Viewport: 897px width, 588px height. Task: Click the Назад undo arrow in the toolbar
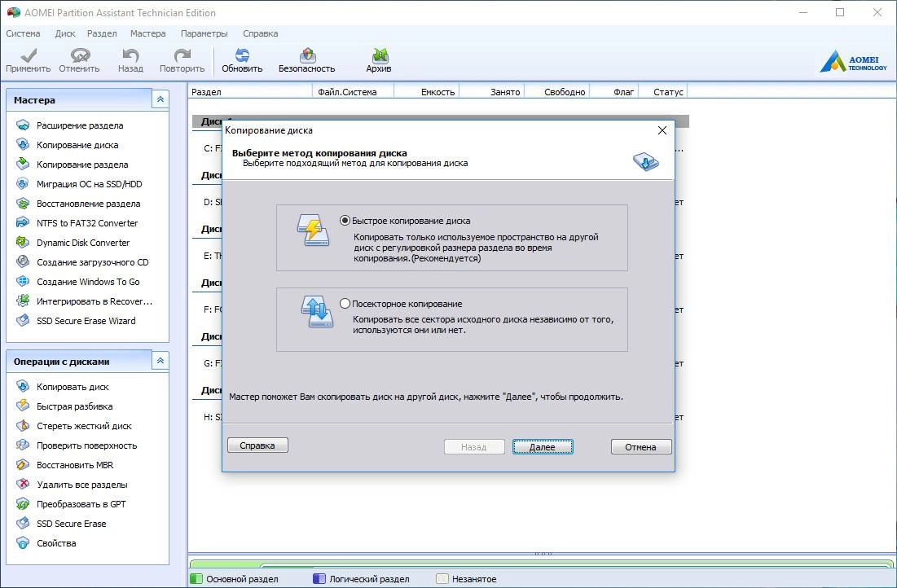coord(130,55)
